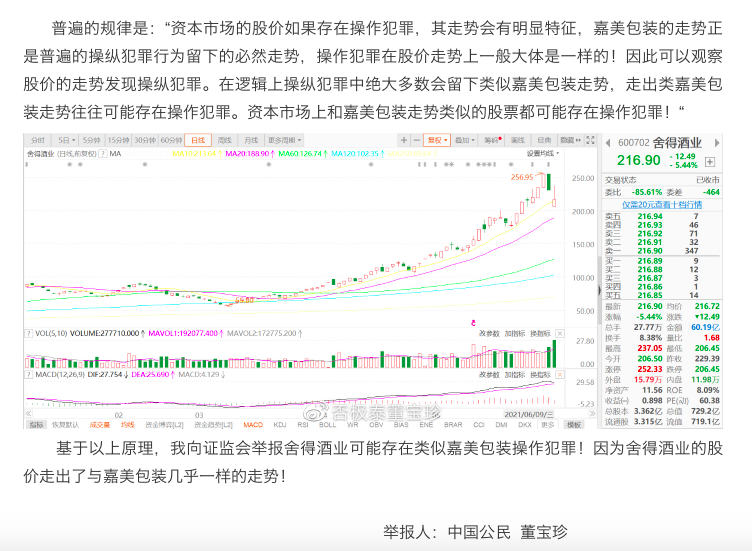Add 舍得酒业 to watchlist via plus box
Viewport: 752px width, 551px height.
pos(710,162)
